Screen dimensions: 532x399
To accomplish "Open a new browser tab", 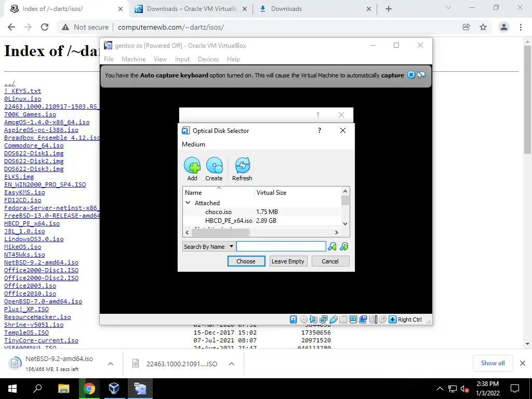I will [x=389, y=9].
